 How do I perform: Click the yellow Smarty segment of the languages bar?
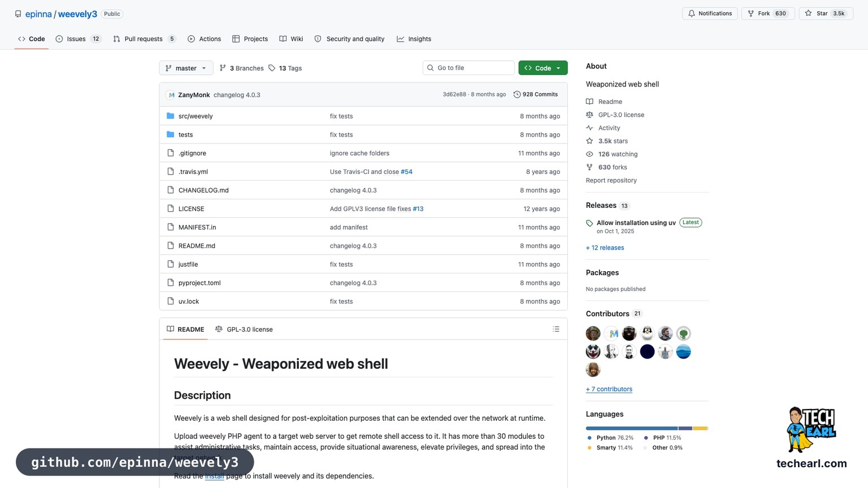pos(700,428)
